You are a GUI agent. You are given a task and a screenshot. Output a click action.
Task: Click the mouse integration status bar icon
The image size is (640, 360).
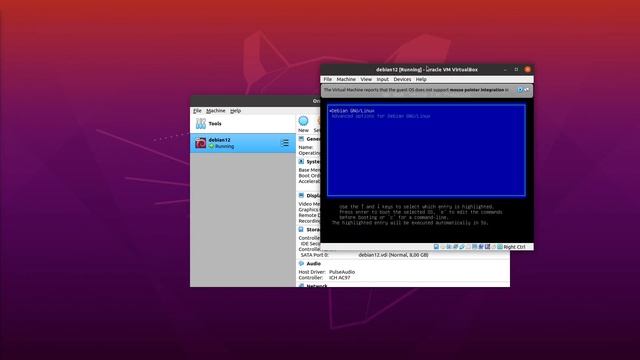pos(494,247)
